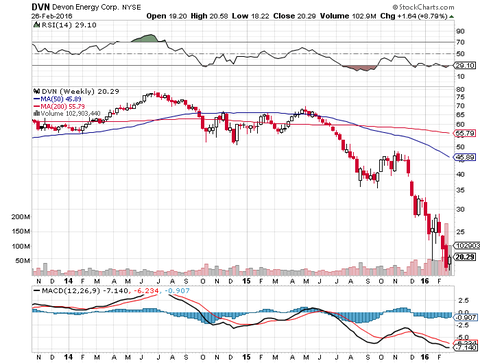Click the DVN ticker symbol in the title

41,7
